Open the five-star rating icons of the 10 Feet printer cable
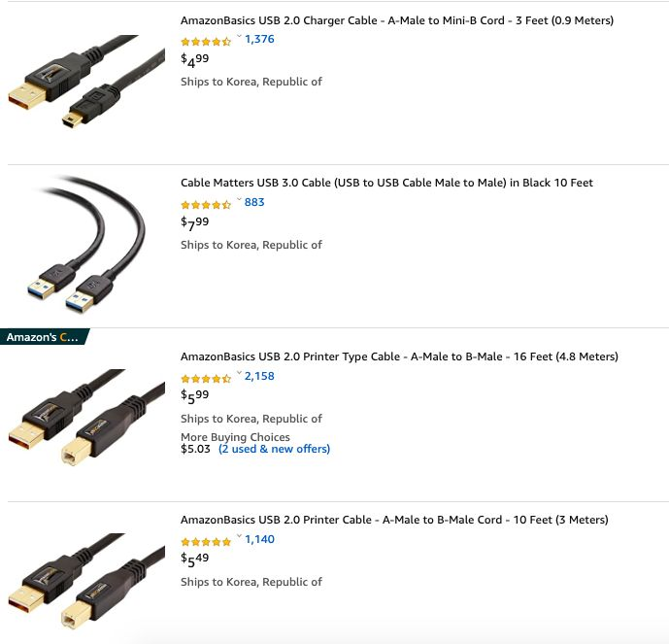 tap(206, 542)
